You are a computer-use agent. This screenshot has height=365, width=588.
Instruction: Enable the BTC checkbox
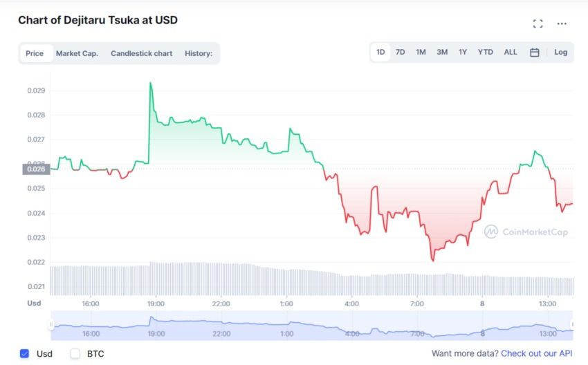[75, 353]
